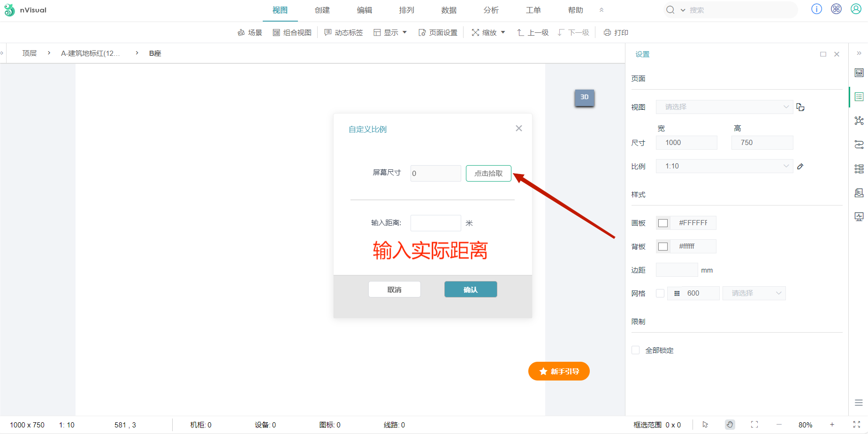Maximize the 设置 settings panel
The height and width of the screenshot is (434, 868).
pyautogui.click(x=823, y=54)
